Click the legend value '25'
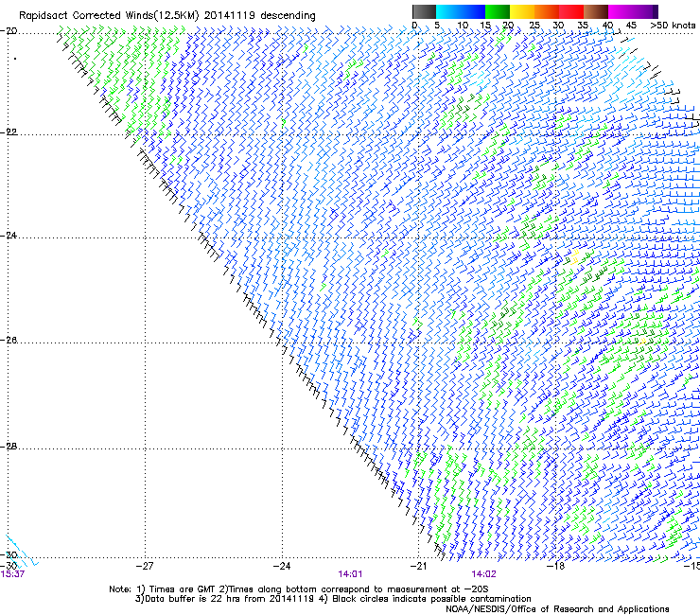The height and width of the screenshot is (615, 700). pyautogui.click(x=534, y=25)
